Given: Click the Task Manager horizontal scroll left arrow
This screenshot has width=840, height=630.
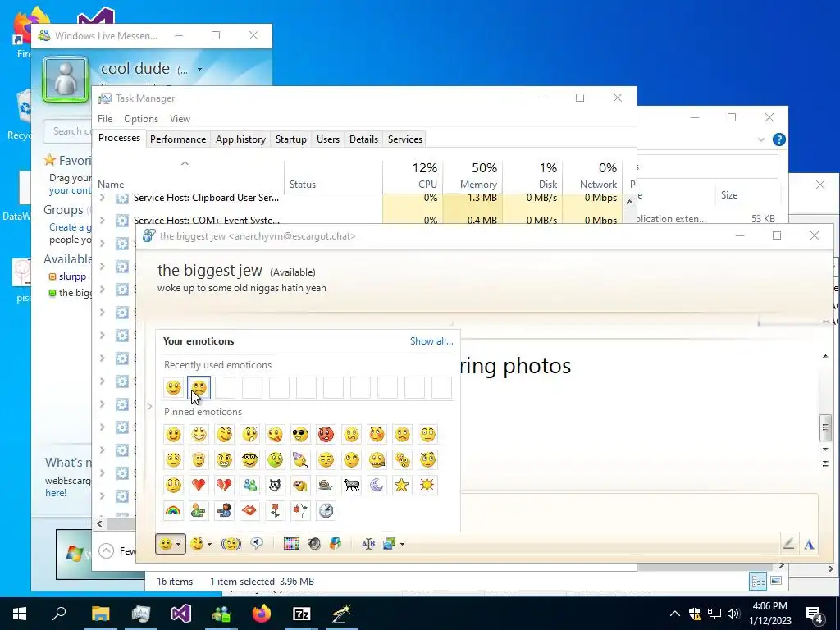Looking at the screenshot, I should click(99, 523).
